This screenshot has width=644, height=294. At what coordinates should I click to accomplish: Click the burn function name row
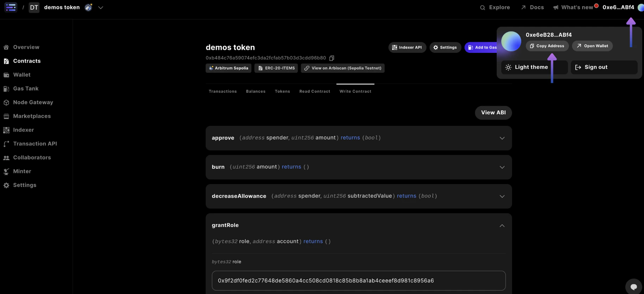click(359, 167)
